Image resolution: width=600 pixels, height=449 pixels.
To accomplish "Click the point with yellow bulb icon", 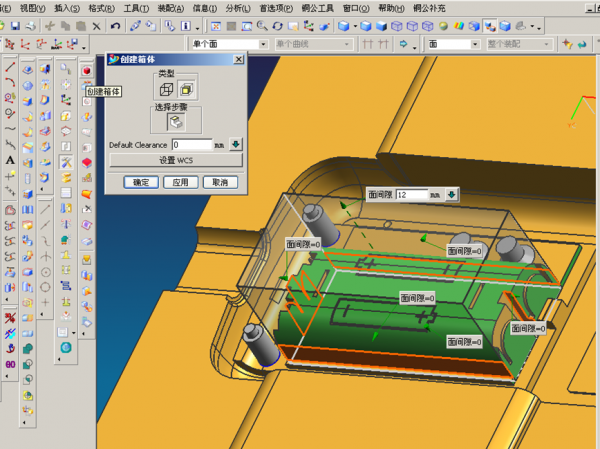I will 10,175.
